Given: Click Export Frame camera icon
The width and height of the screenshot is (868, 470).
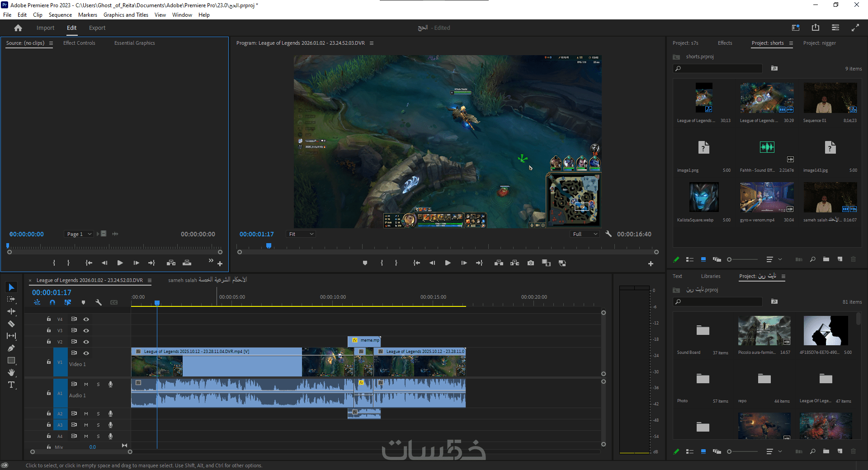Looking at the screenshot, I should pyautogui.click(x=530, y=263).
